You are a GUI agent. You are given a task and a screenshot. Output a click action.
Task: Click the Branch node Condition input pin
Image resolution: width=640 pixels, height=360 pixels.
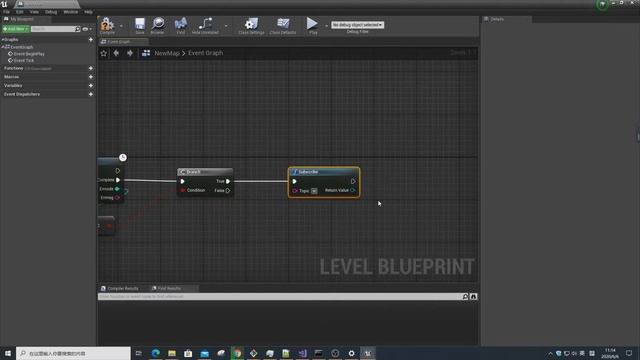(182, 191)
